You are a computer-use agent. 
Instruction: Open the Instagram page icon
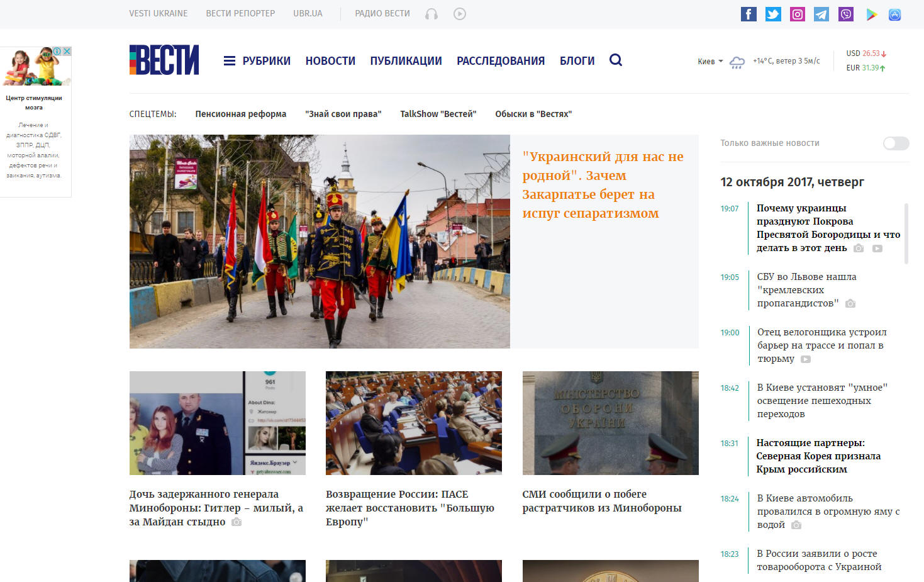(798, 14)
